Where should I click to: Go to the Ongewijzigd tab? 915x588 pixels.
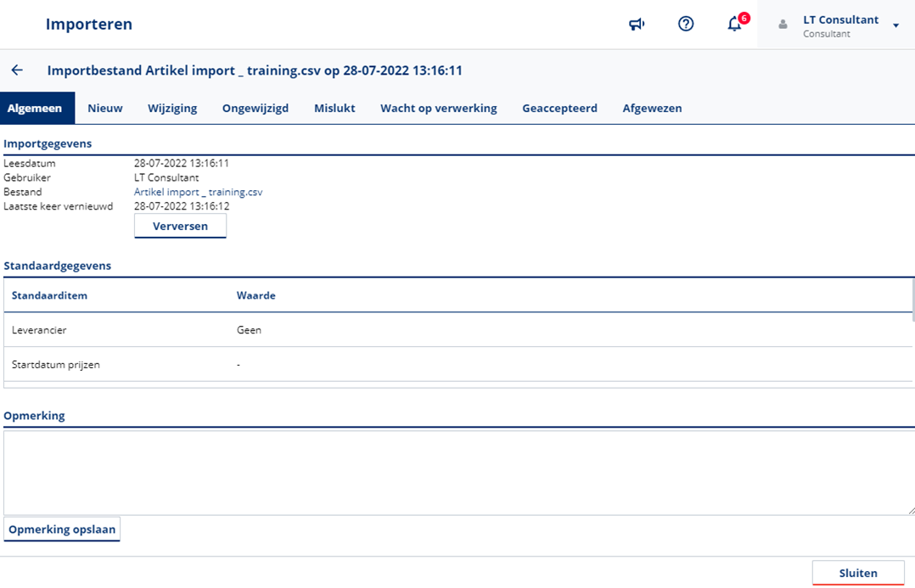(255, 109)
